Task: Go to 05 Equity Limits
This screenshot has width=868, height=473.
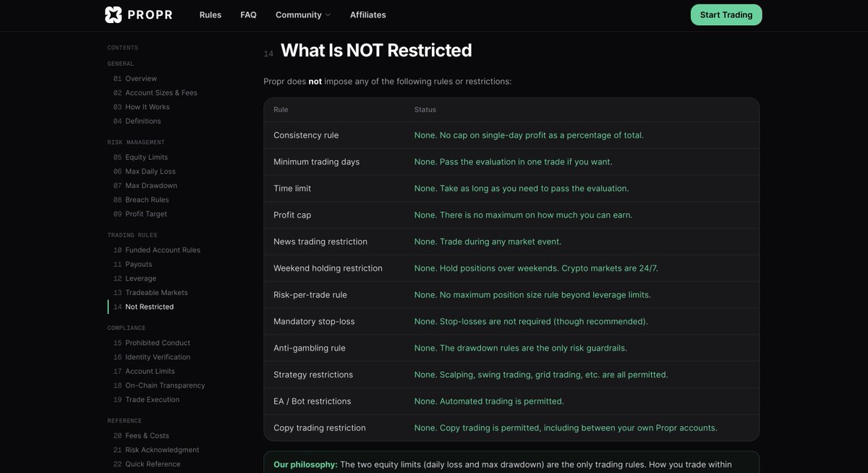Action: 140,157
